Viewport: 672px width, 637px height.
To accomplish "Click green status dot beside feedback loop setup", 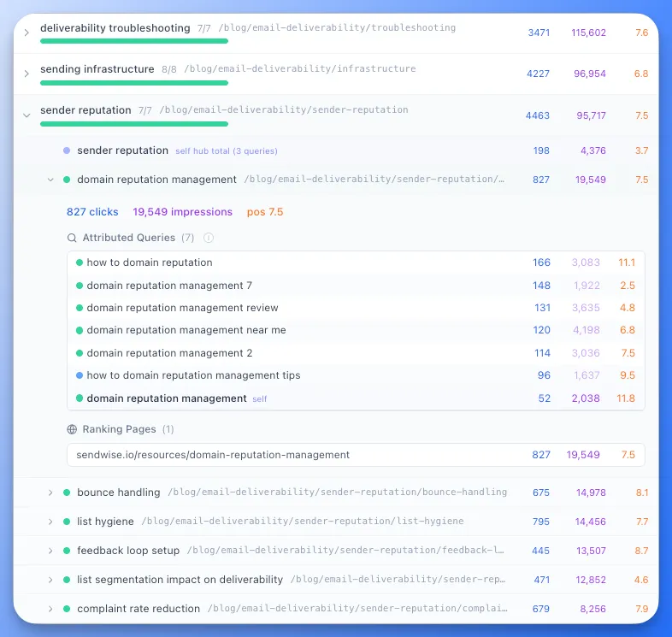I will pos(67,551).
